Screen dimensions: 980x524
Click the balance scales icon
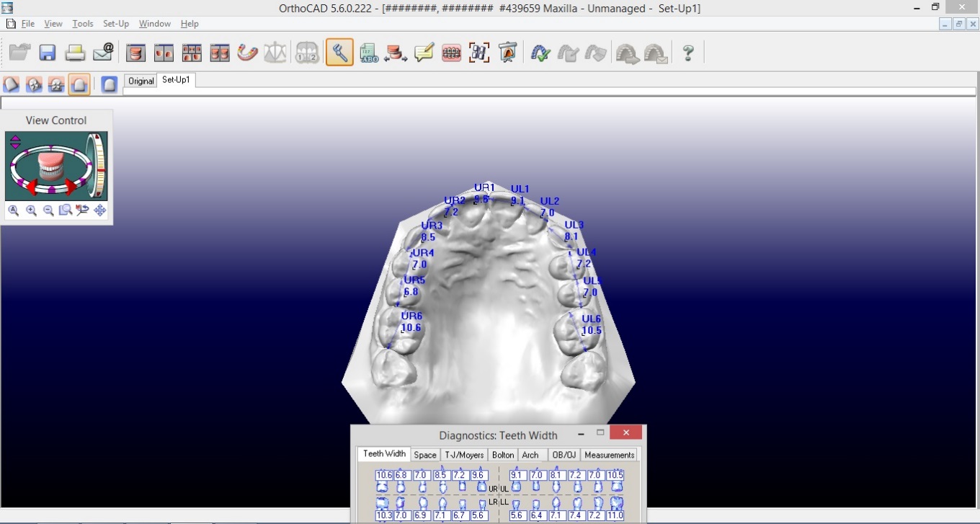point(275,53)
